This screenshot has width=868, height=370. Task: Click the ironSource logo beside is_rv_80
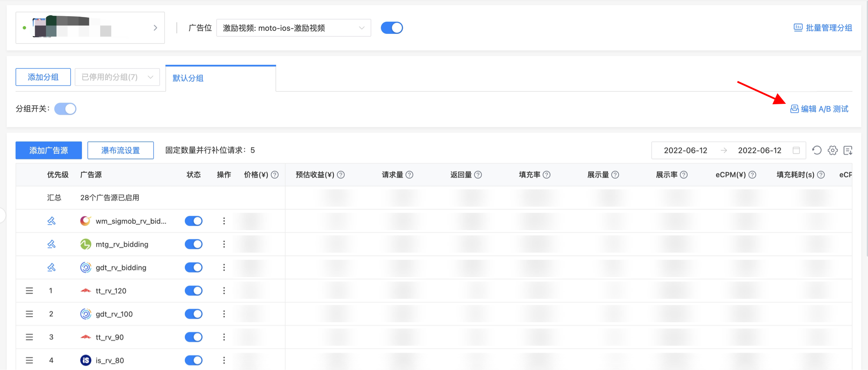click(85, 360)
